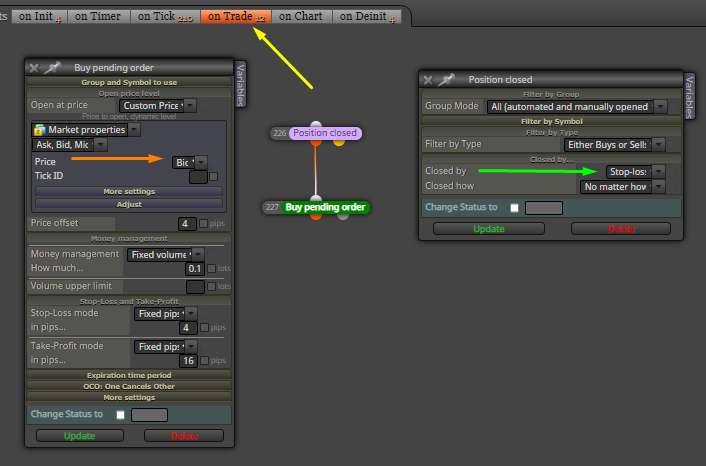The width and height of the screenshot is (706, 466).
Task: Click the Stop-Loss pips value field
Action: [x=189, y=328]
